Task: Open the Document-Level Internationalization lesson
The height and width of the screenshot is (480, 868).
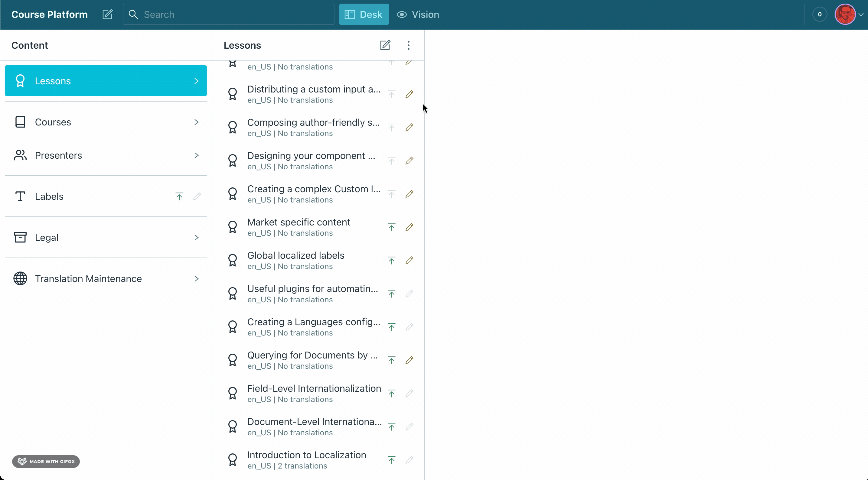Action: pyautogui.click(x=313, y=426)
